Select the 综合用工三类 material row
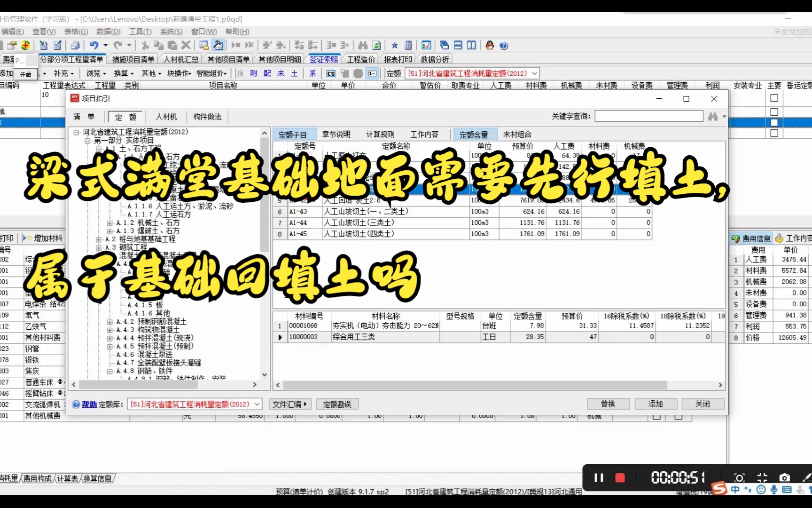The height and width of the screenshot is (508, 812). coord(500,337)
